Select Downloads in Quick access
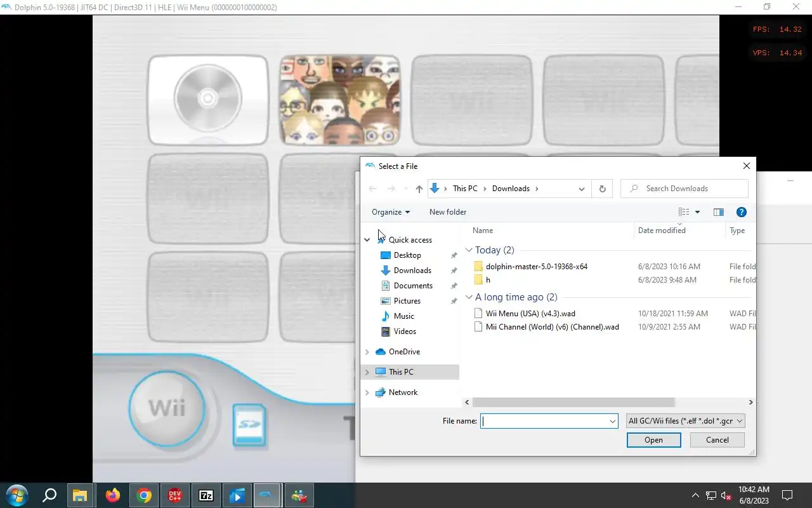 click(412, 271)
